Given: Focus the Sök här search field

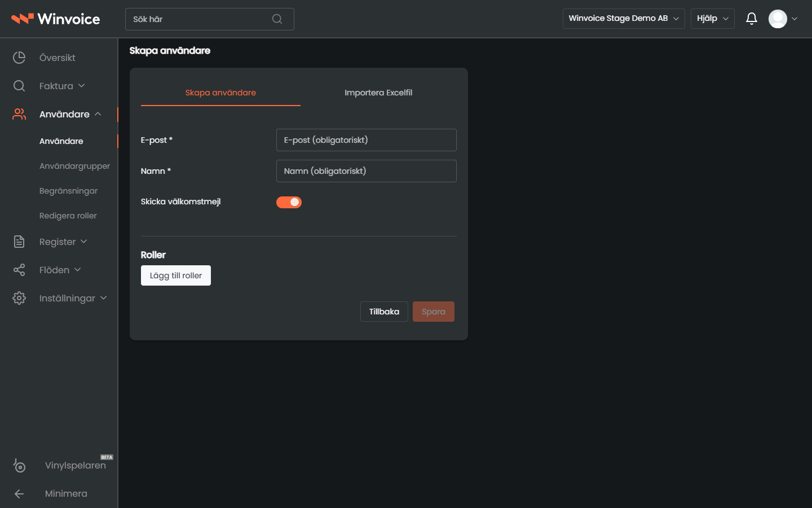Looking at the screenshot, I should [210, 19].
